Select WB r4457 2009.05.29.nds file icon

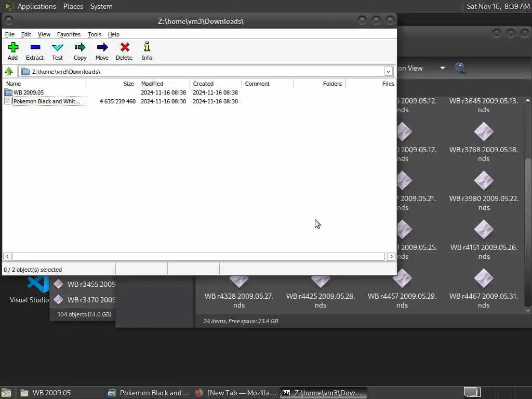pyautogui.click(x=402, y=278)
